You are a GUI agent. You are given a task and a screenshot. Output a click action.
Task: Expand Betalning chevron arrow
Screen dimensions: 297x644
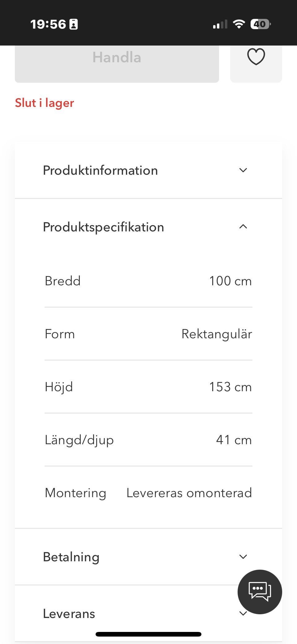(x=243, y=557)
